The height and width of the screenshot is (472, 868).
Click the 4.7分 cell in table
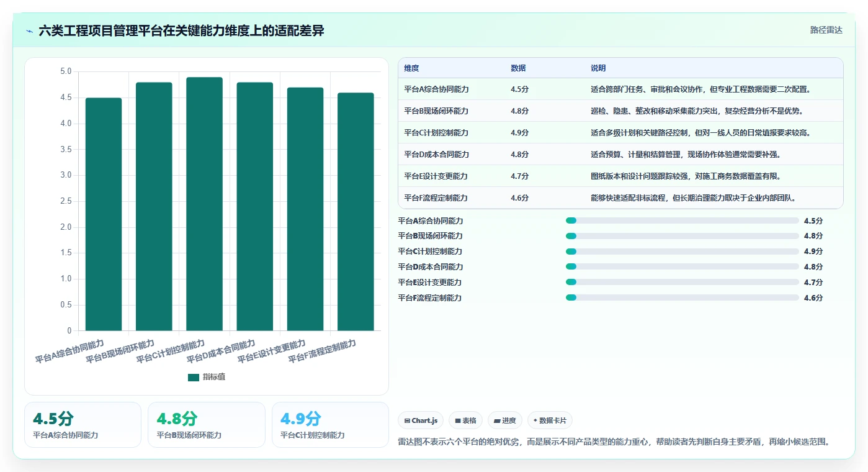tap(519, 176)
